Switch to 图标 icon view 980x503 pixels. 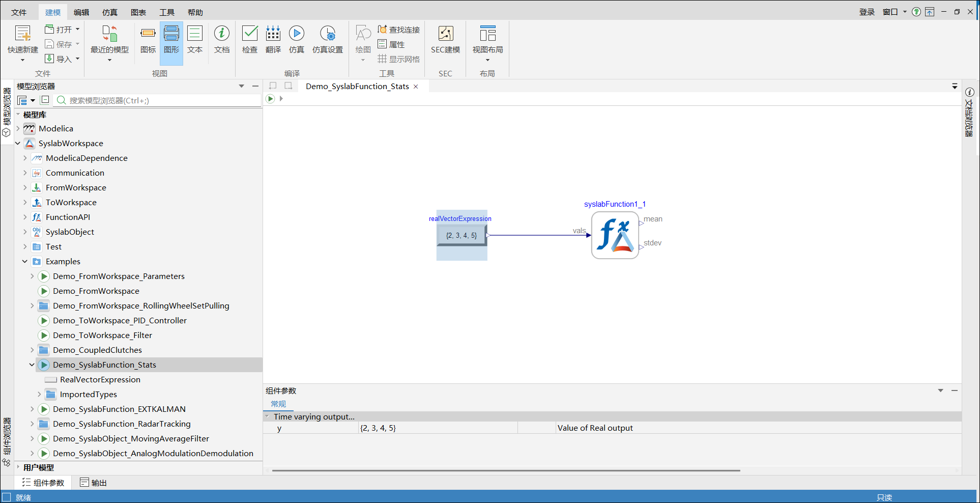click(x=148, y=39)
